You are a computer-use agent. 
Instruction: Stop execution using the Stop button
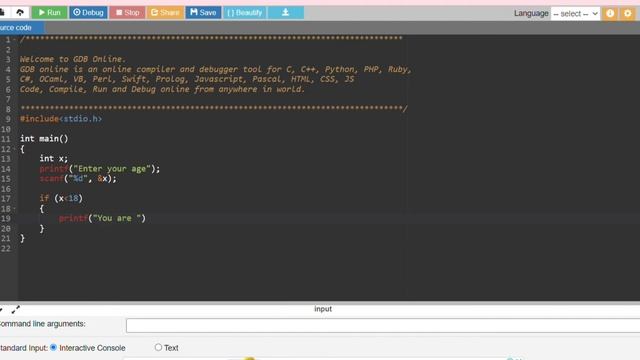tap(127, 13)
